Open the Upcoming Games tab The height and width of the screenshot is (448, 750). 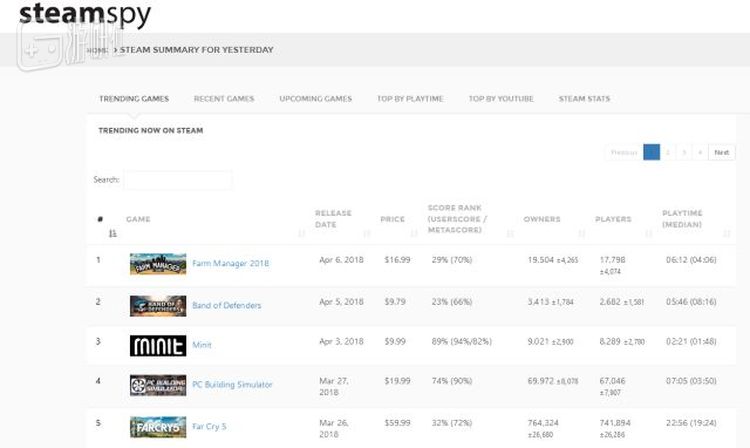pyautogui.click(x=315, y=99)
